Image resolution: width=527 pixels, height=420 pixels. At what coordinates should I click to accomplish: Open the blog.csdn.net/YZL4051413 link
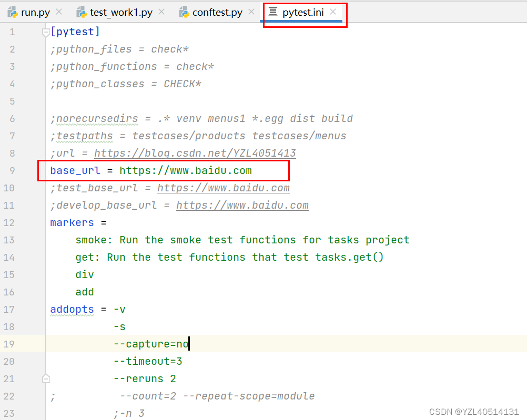[195, 153]
